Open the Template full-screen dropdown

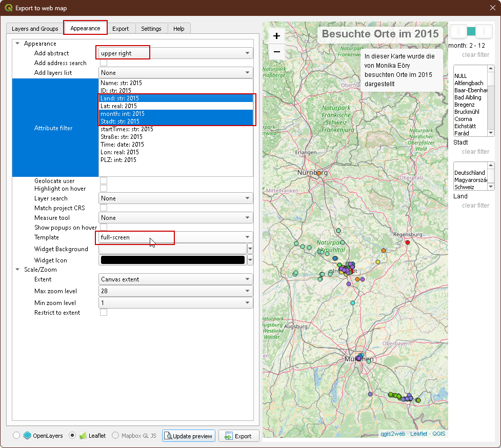coord(175,237)
